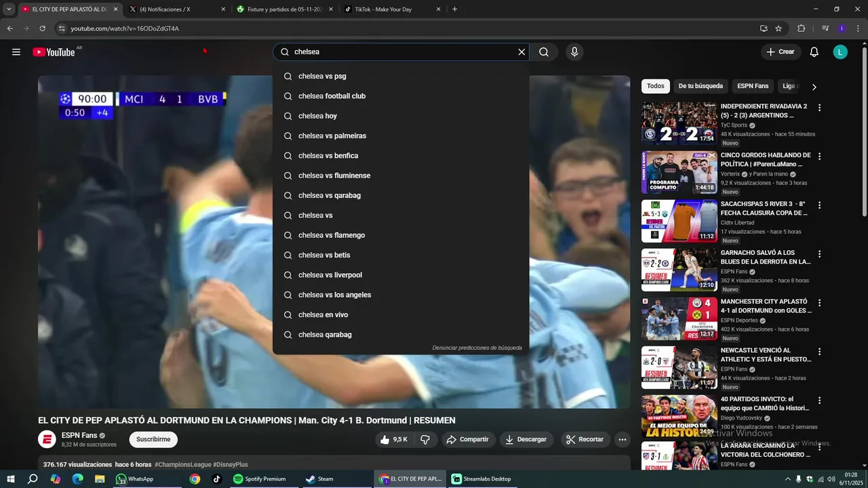Open the YouTube hamburger guide menu
The height and width of the screenshot is (488, 868).
tap(16, 52)
